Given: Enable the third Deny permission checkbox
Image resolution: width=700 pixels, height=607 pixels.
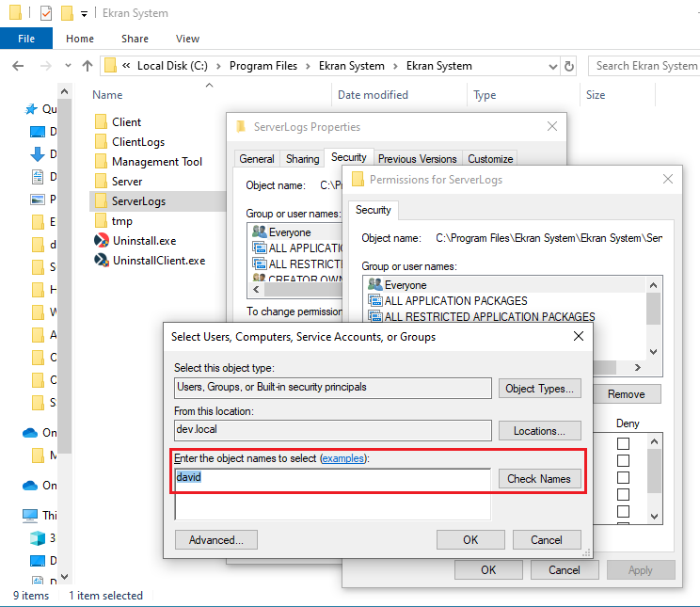Looking at the screenshot, I should 623,478.
